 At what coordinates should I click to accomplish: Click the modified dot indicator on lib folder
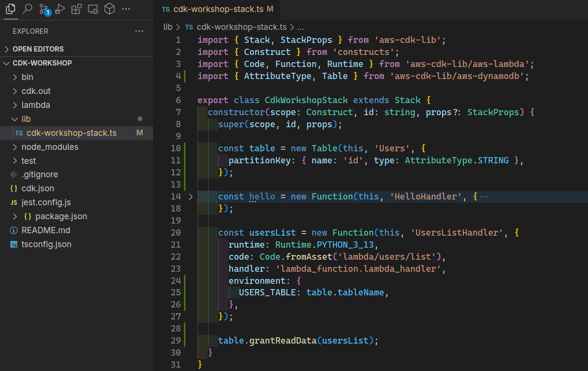[140, 119]
